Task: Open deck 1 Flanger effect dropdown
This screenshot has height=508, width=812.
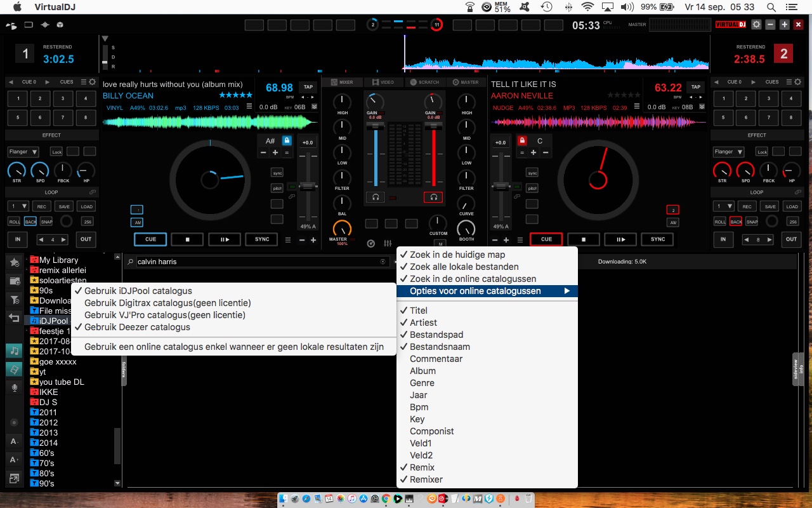Action: (23, 152)
